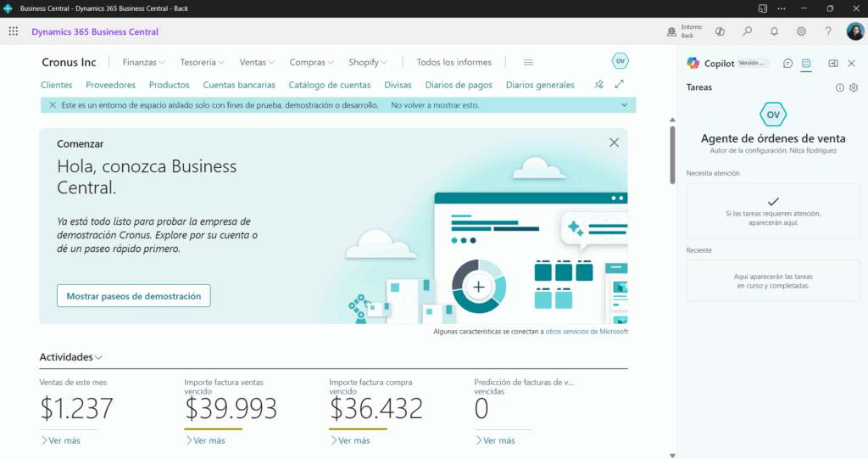Open otros servicios de Microsoft link
Viewport: 868px width, 459px height.
(x=587, y=332)
